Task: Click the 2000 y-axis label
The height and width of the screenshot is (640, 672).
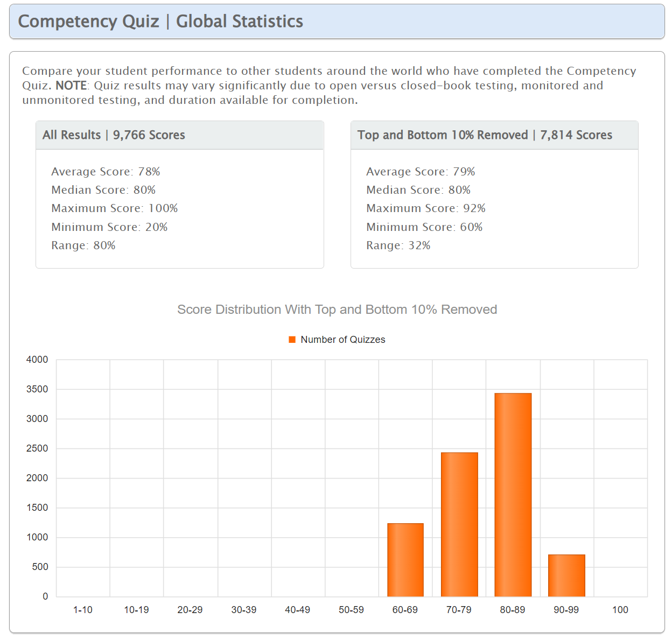Action: coord(37,478)
